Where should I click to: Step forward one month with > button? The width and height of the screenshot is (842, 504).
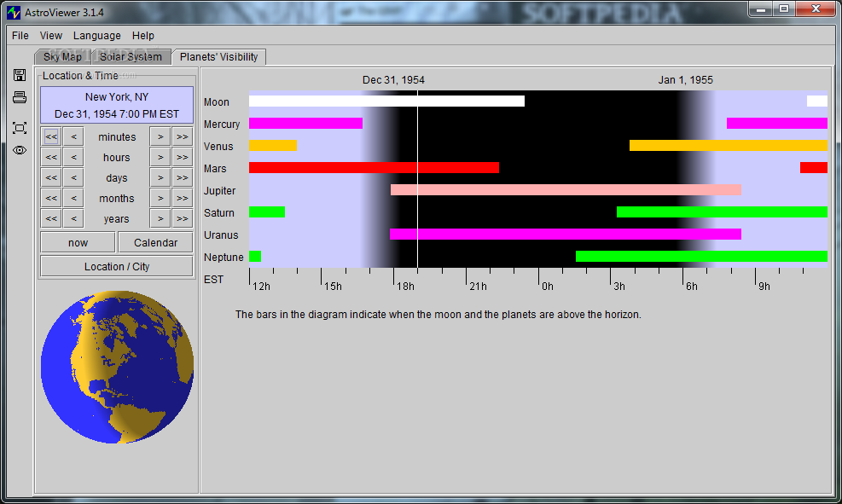[160, 198]
